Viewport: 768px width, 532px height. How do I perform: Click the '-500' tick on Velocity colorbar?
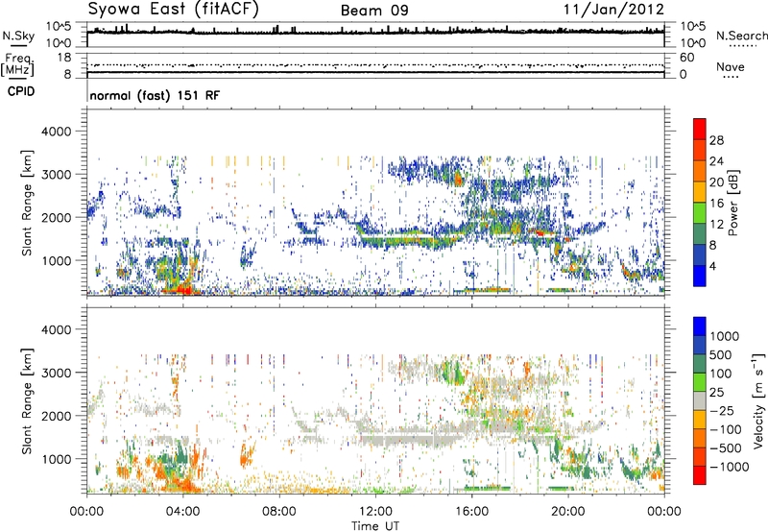click(726, 448)
